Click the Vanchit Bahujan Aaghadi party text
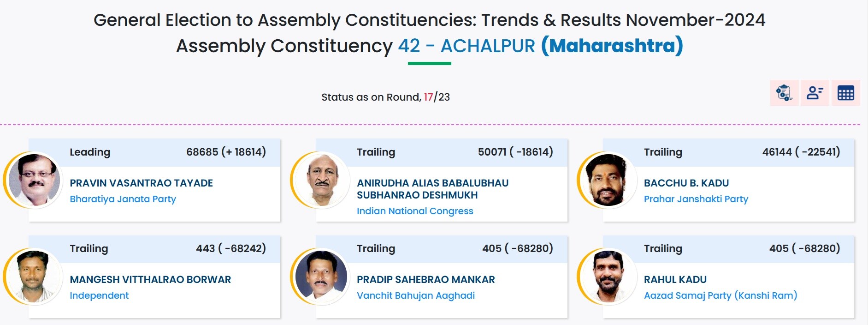 pos(415,296)
